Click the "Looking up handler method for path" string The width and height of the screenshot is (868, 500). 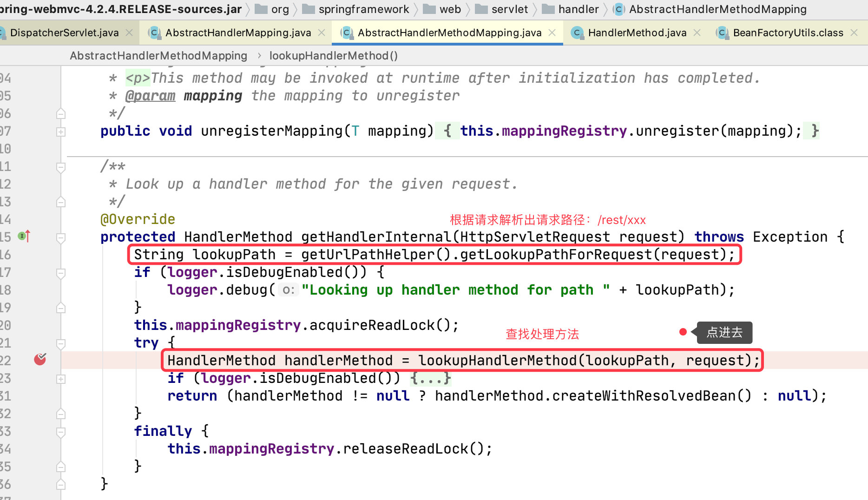455,290
